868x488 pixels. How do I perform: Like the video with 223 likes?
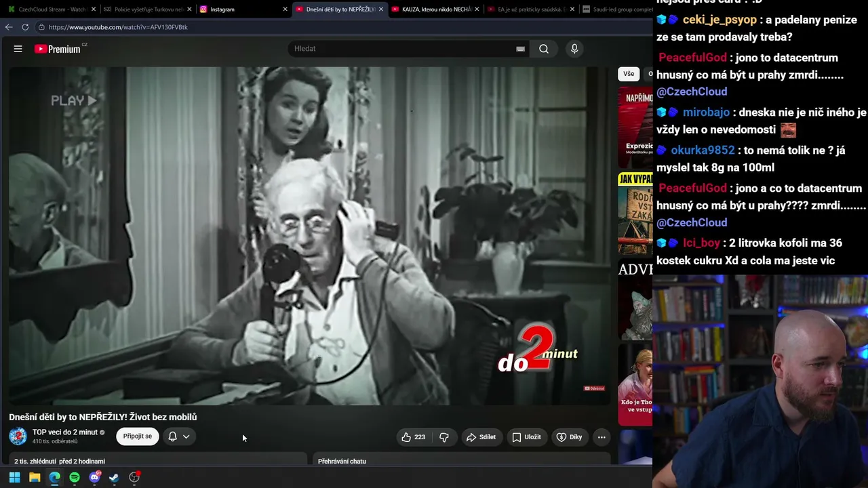[414, 437]
